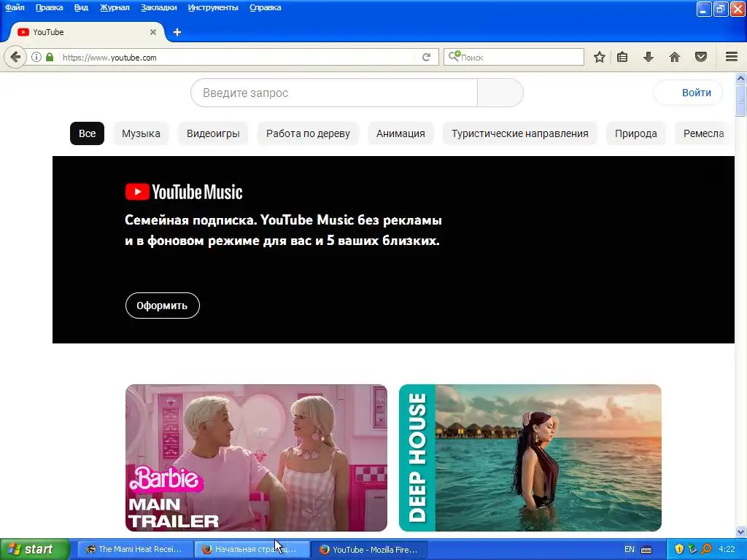The width and height of the screenshot is (747, 560).
Task: Select the Природа filter chip
Action: [x=636, y=133]
